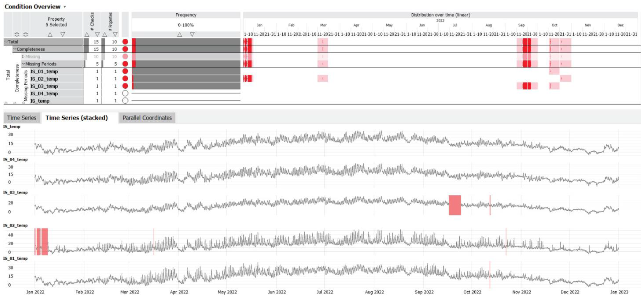644x298 pixels.
Task: Sort # Checks column ascending
Action: (x=87, y=35)
